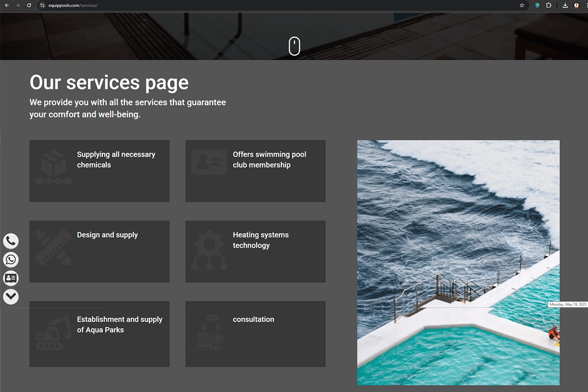Open Supplying all necessary chemicals card
The image size is (588, 392).
(99, 171)
